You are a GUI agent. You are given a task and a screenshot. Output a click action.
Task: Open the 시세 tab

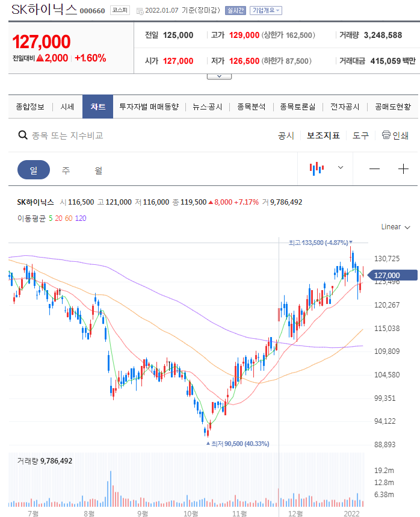coord(67,107)
